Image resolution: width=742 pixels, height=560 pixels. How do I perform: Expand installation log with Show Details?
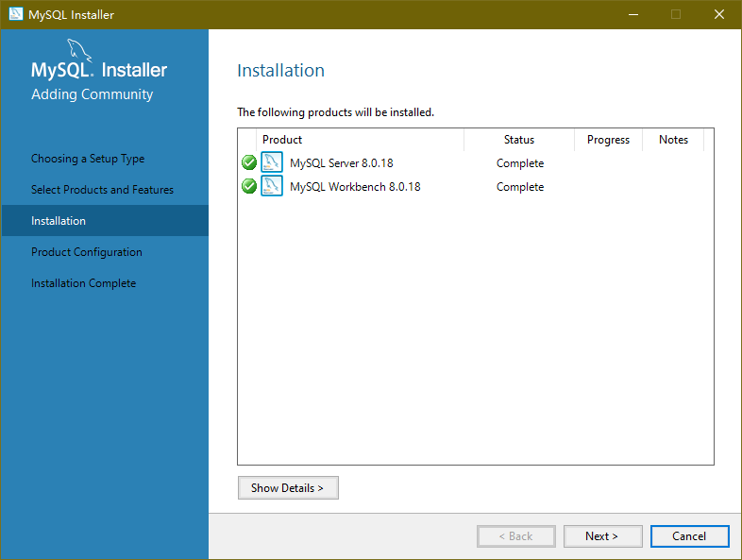288,488
